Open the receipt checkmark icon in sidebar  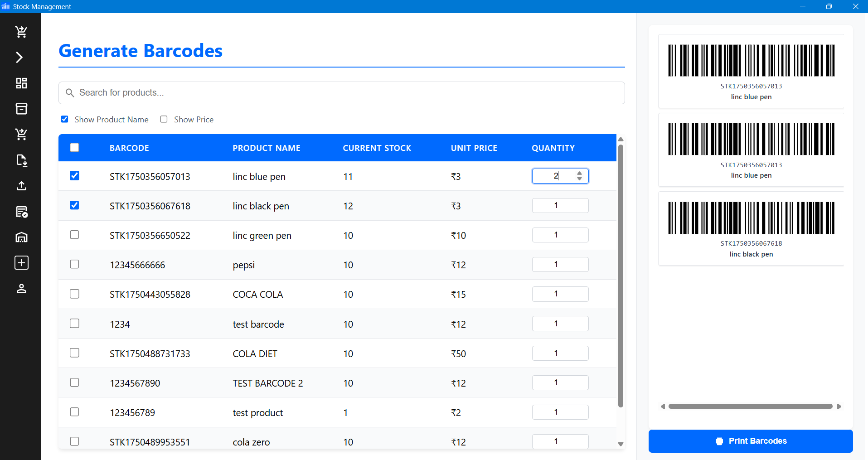click(21, 212)
